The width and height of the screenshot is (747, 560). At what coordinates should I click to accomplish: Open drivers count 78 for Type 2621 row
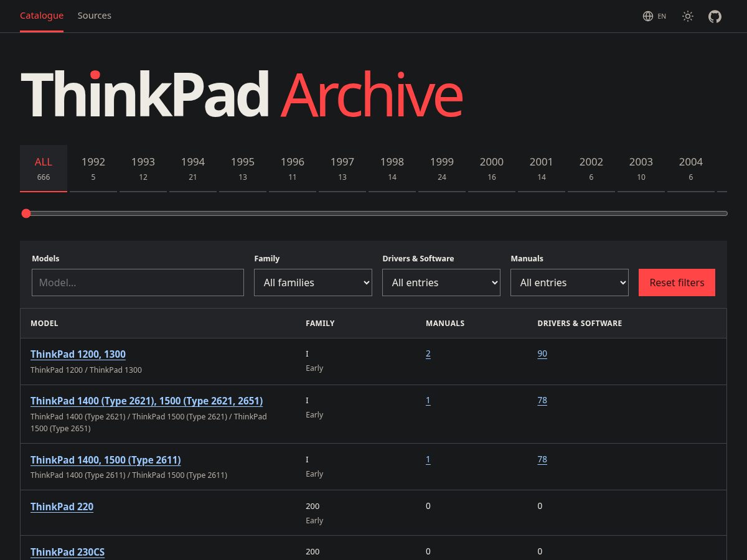click(542, 400)
